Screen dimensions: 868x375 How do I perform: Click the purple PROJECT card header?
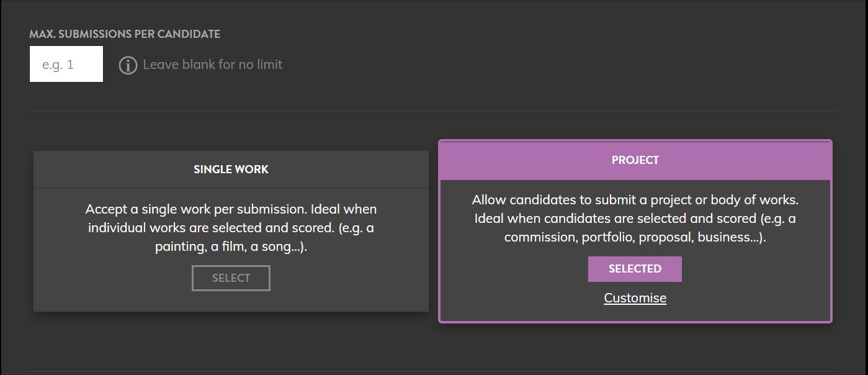point(635,160)
